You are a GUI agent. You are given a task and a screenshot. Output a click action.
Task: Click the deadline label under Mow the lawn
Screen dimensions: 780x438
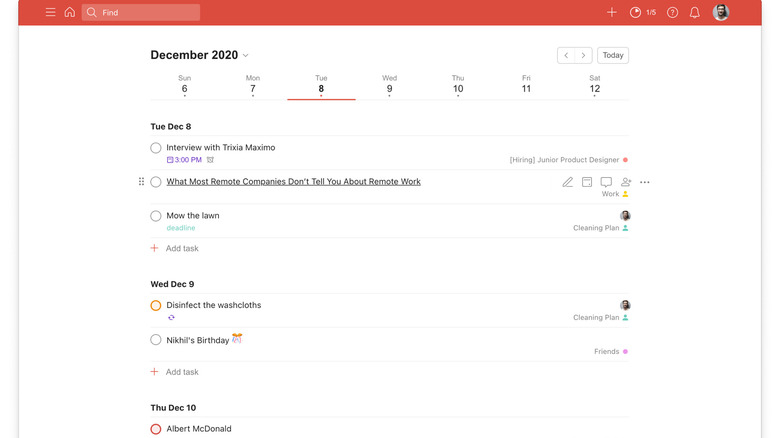[181, 228]
